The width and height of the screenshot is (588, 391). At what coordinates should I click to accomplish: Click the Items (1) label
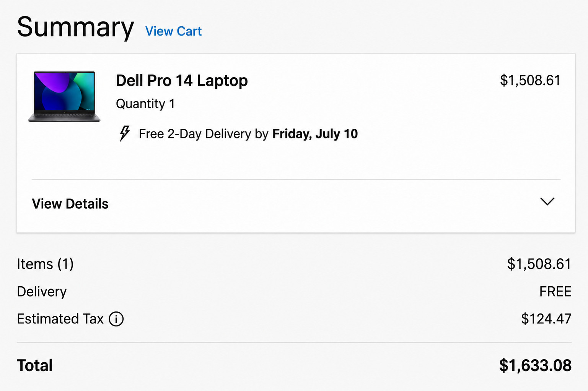(45, 264)
